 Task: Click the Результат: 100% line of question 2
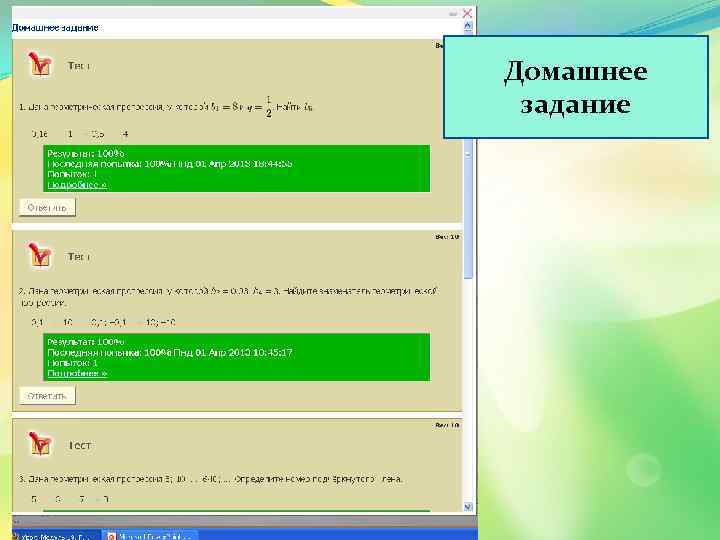(86, 342)
